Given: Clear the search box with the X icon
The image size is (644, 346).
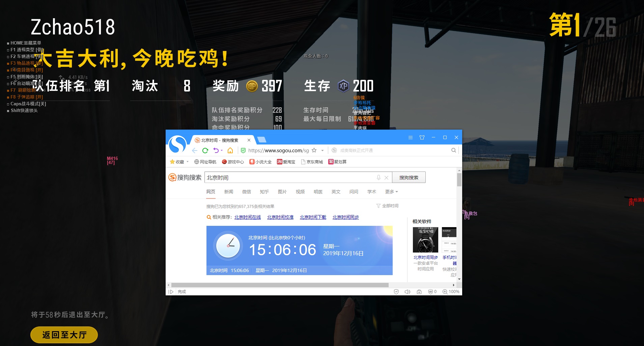Looking at the screenshot, I should point(387,178).
